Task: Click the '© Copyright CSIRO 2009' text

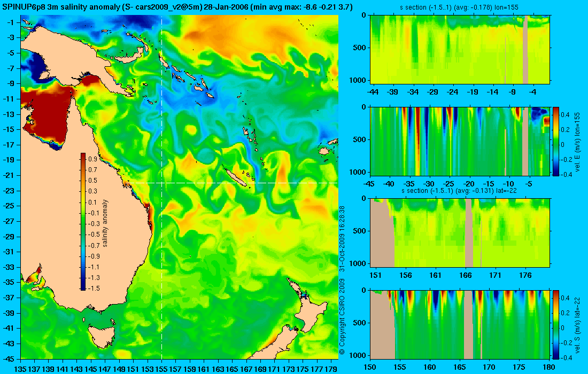Action: pos(342,317)
